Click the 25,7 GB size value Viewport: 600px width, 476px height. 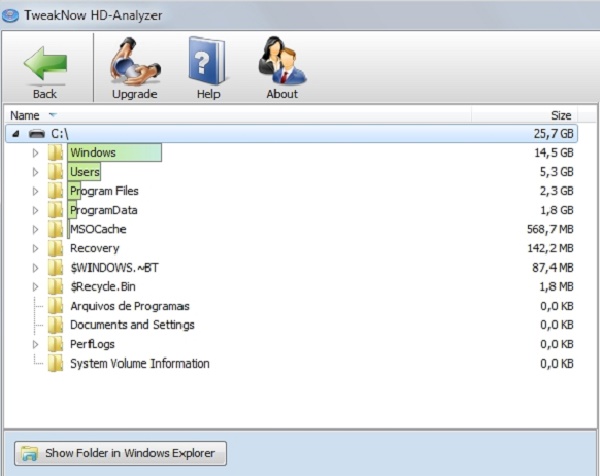click(x=553, y=134)
